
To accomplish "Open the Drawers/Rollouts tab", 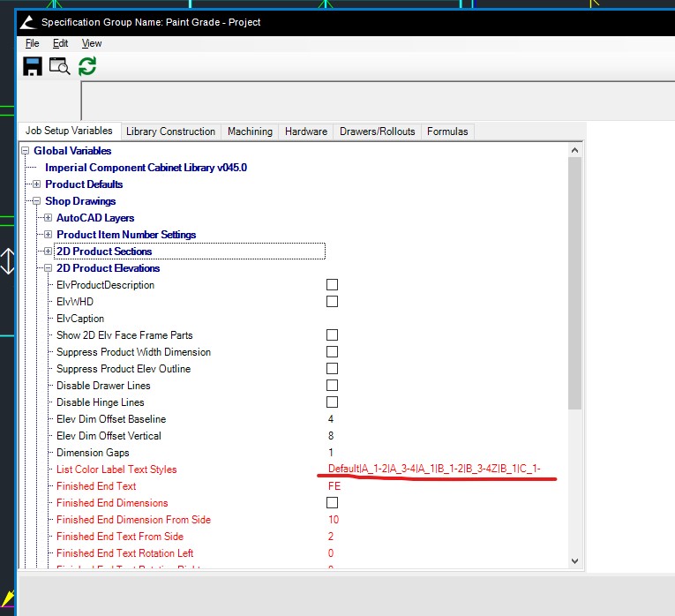I will 377,131.
